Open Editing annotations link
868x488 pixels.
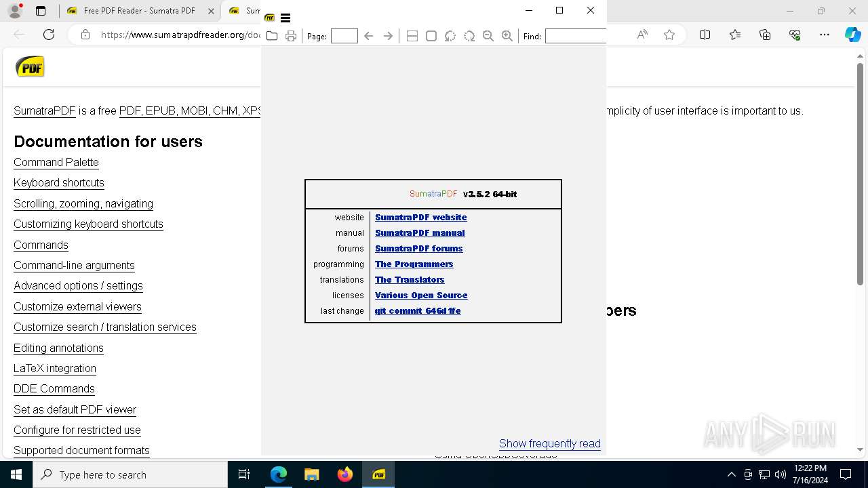[58, 348]
